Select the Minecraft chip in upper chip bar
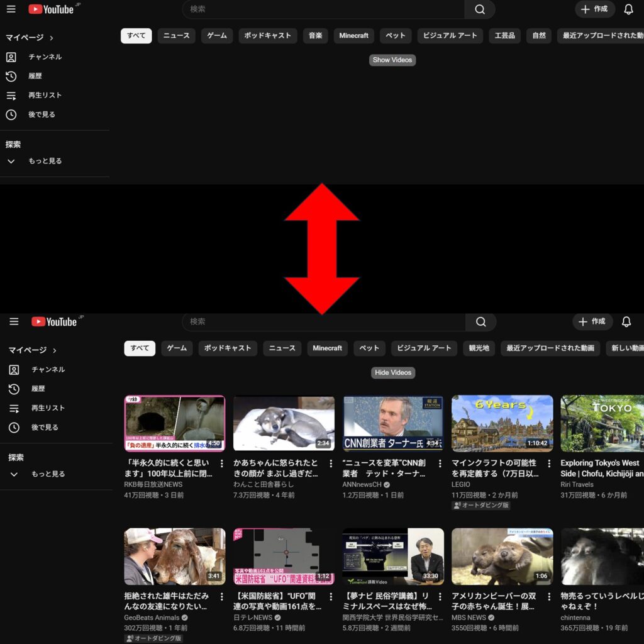The height and width of the screenshot is (644, 644). 353,36
